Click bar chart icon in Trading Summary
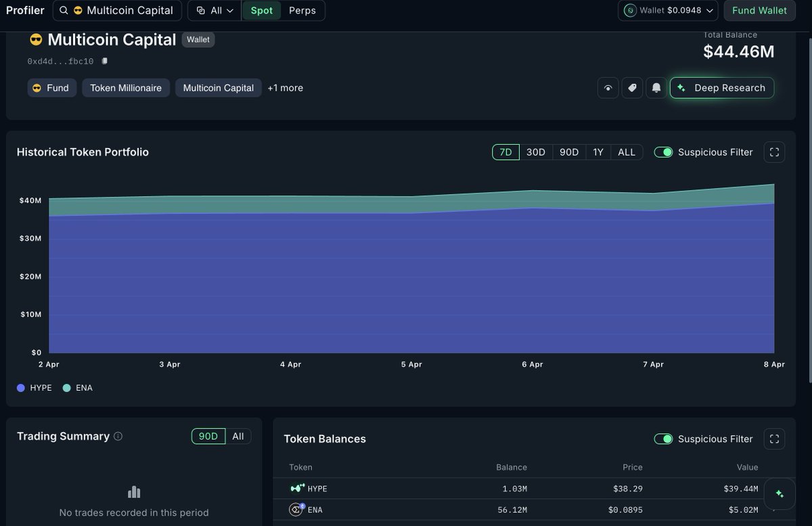This screenshot has height=526, width=812. pyautogui.click(x=134, y=492)
